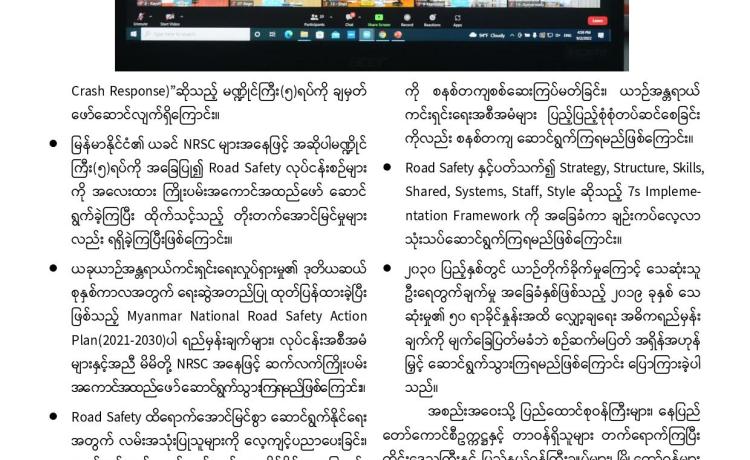The image size is (750, 460).
Task: Click the Cortana circle icon on taskbar
Action: (x=257, y=34)
